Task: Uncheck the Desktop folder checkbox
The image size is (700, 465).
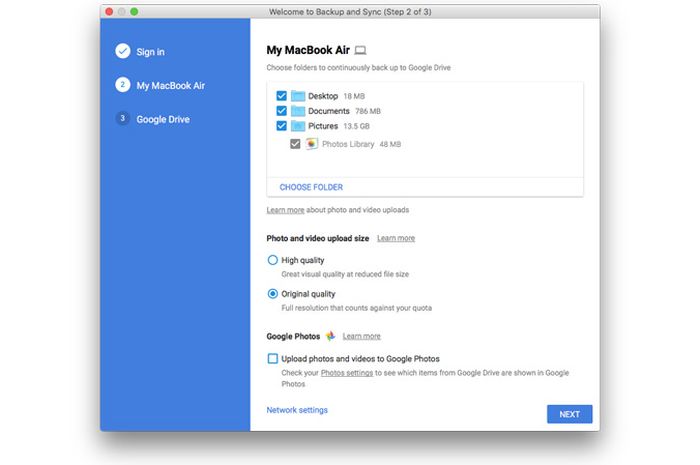Action: point(281,96)
